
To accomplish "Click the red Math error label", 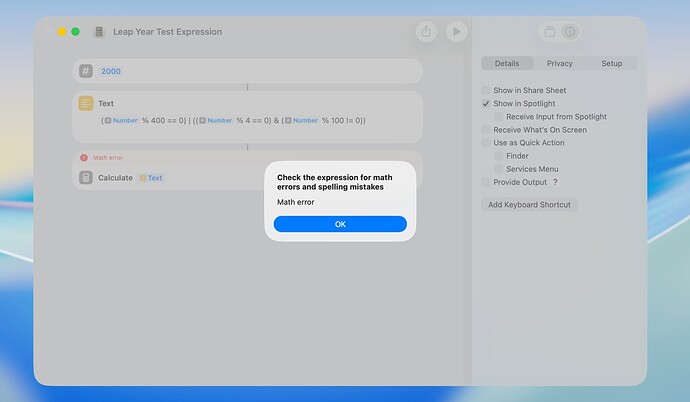I will (108, 157).
